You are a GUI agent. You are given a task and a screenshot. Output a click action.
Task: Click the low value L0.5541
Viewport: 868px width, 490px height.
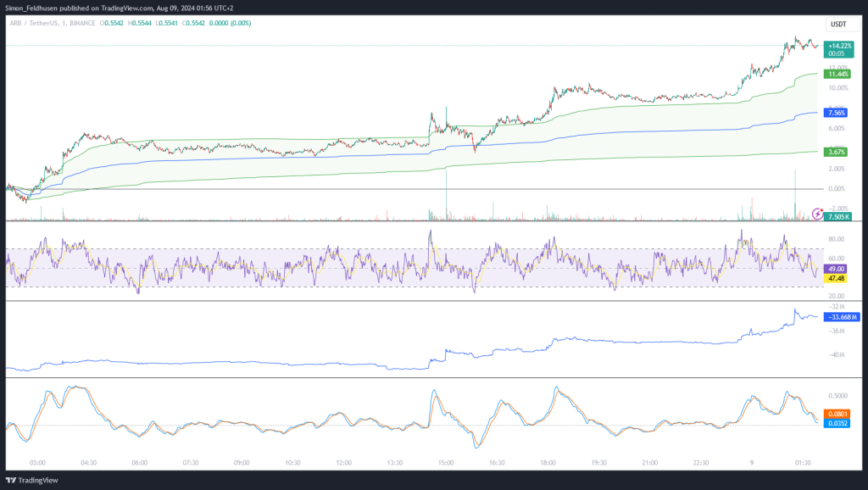167,23
